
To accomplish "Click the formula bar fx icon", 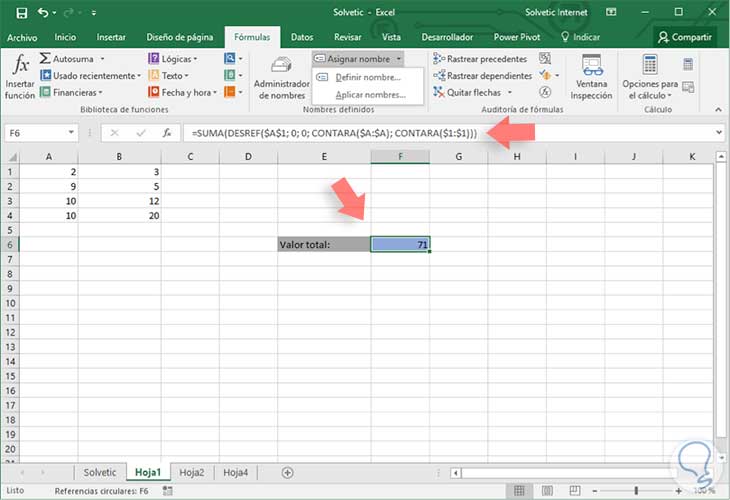I will 167,133.
